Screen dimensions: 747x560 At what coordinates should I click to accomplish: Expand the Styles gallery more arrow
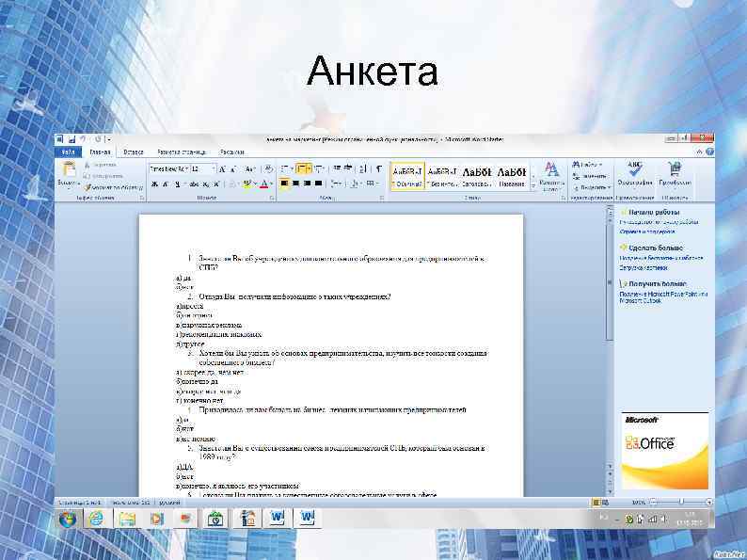533,185
